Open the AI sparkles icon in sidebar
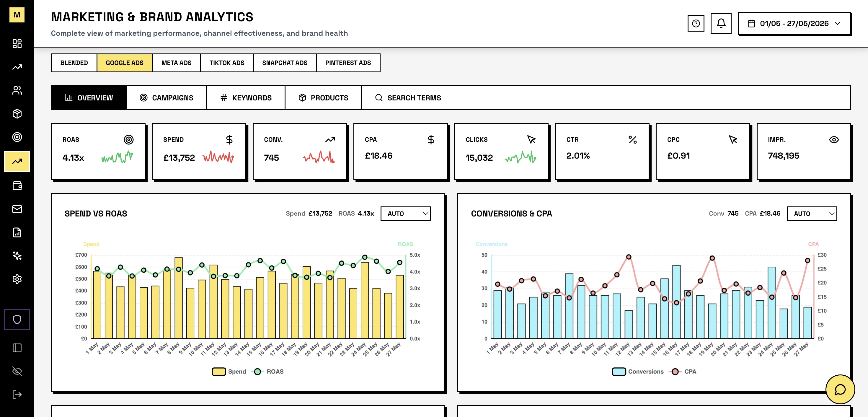This screenshot has width=868, height=417. [17, 255]
